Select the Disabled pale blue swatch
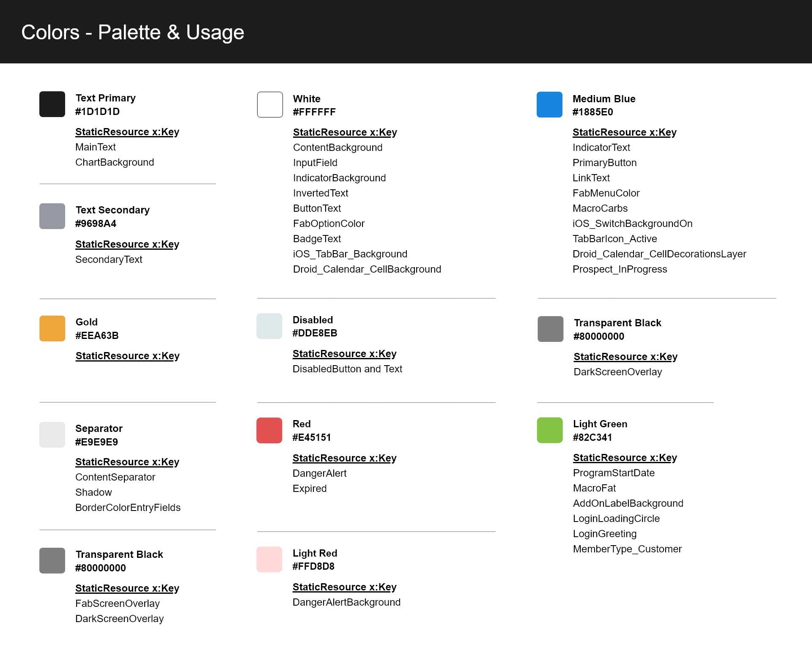Image resolution: width=812 pixels, height=650 pixels. click(269, 326)
